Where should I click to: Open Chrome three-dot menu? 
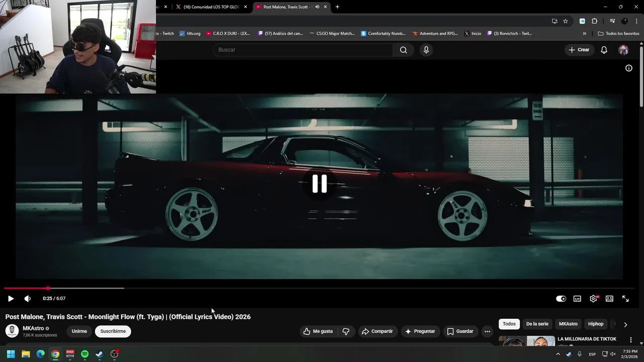tap(636, 21)
